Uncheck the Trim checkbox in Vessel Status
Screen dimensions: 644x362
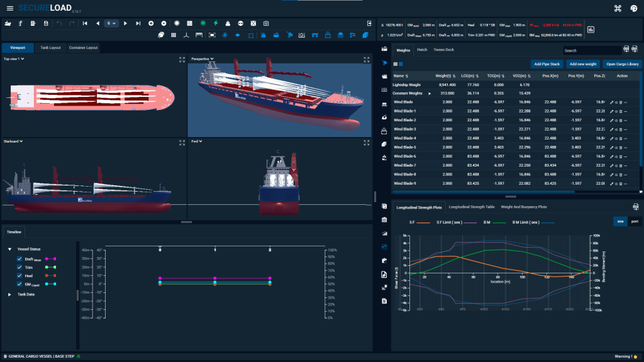coord(19,267)
